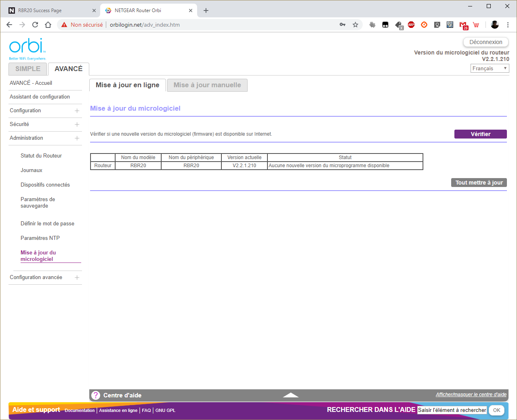This screenshot has width=517, height=420.
Task: Open the Français language dropdown
Action: [x=490, y=68]
